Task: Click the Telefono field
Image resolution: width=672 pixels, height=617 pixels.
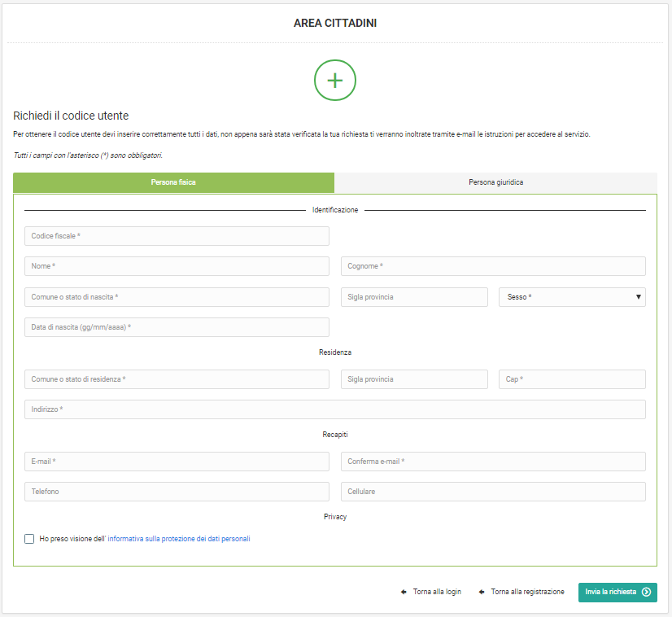Action: 177,492
